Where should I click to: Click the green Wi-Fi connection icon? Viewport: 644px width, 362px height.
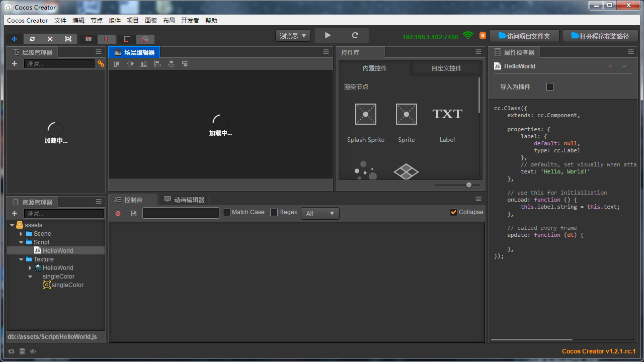coord(468,35)
